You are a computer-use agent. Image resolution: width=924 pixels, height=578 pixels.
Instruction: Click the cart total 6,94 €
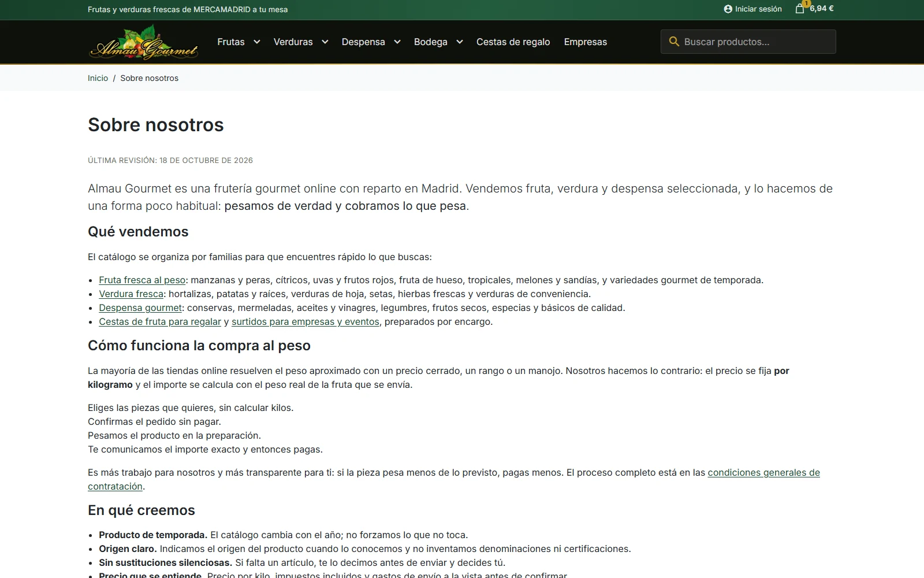[822, 9]
